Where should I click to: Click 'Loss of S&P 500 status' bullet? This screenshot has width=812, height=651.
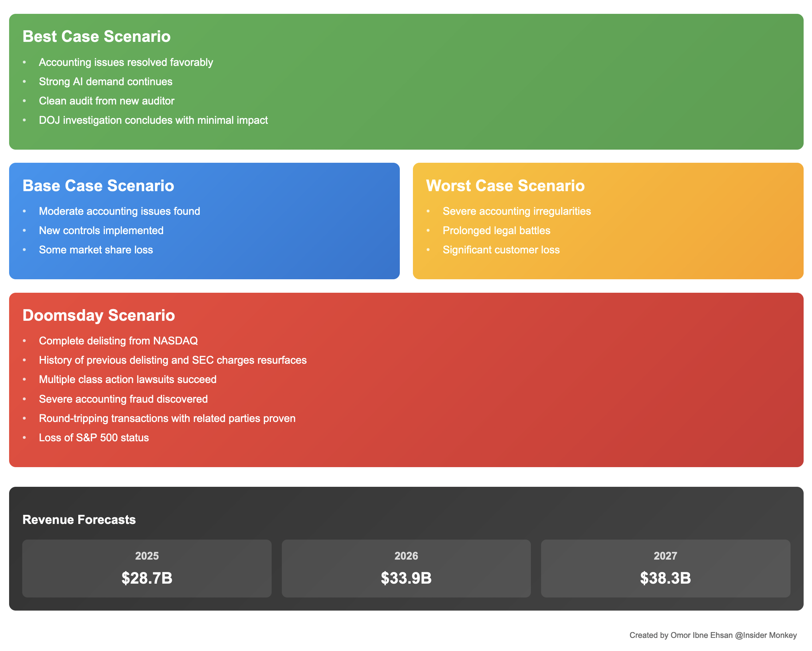click(x=94, y=438)
